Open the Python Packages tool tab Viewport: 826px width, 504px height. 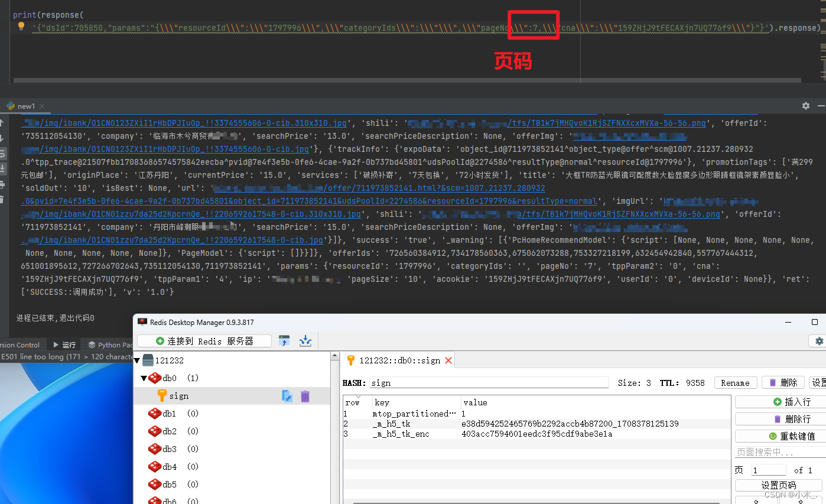[110, 344]
